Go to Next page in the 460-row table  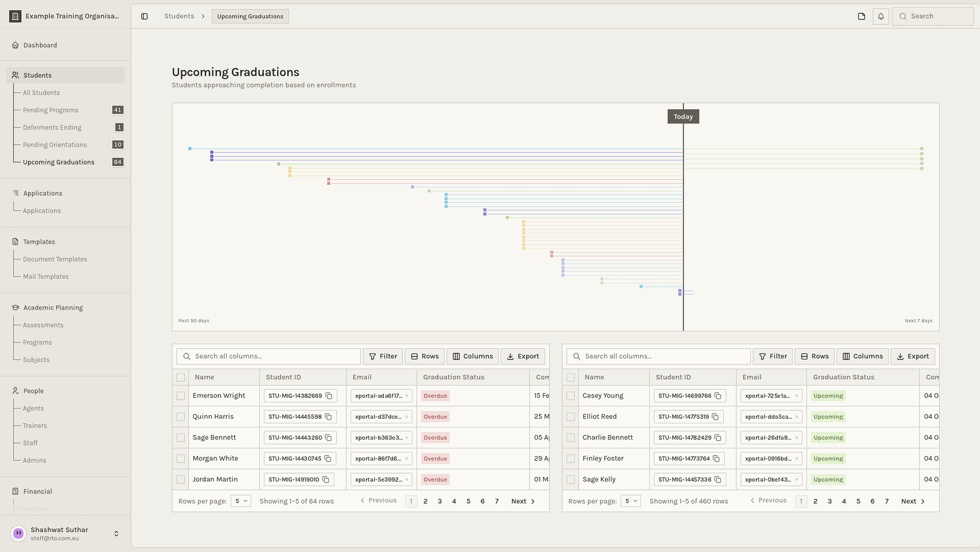[x=913, y=501]
